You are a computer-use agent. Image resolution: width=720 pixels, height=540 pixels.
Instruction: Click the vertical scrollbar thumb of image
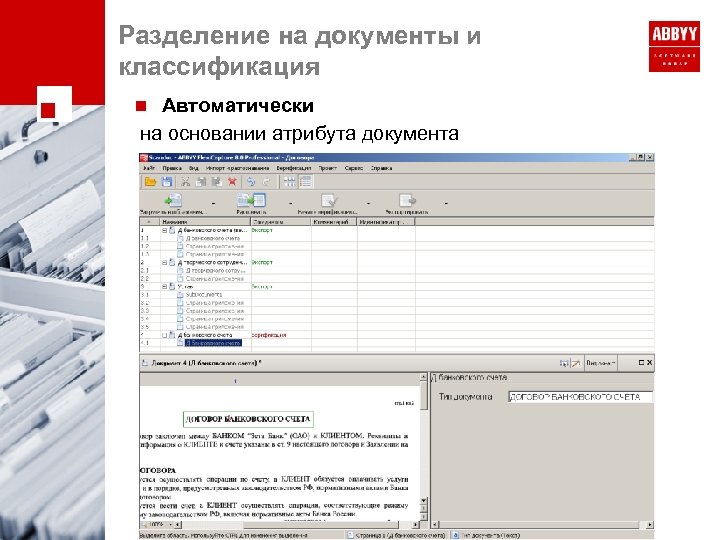pyautogui.click(x=423, y=395)
